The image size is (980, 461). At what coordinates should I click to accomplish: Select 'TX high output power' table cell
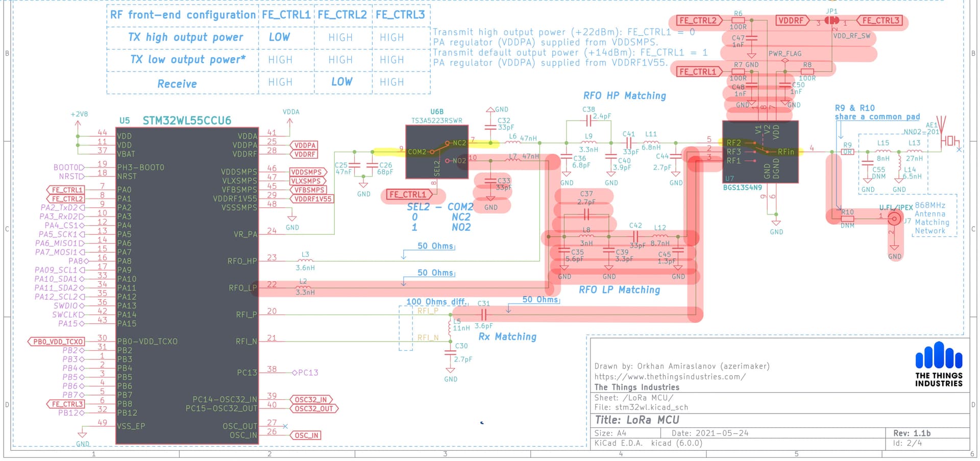[x=186, y=37]
